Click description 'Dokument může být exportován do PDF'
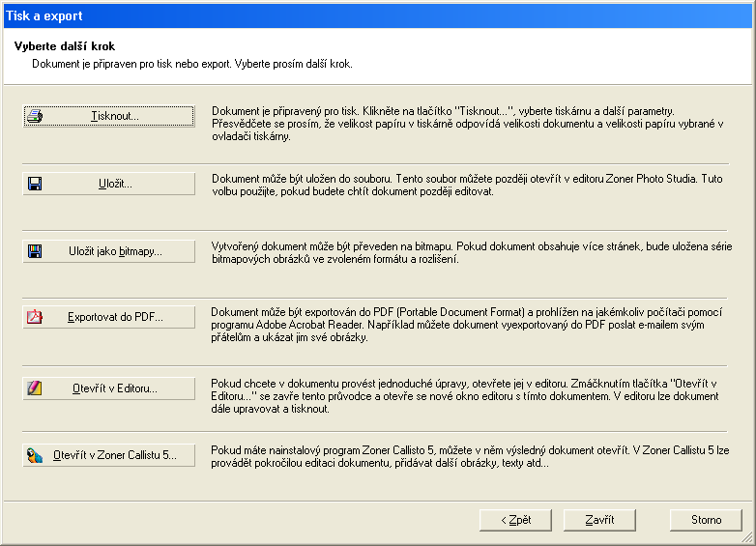756x546 pixels. [x=467, y=325]
